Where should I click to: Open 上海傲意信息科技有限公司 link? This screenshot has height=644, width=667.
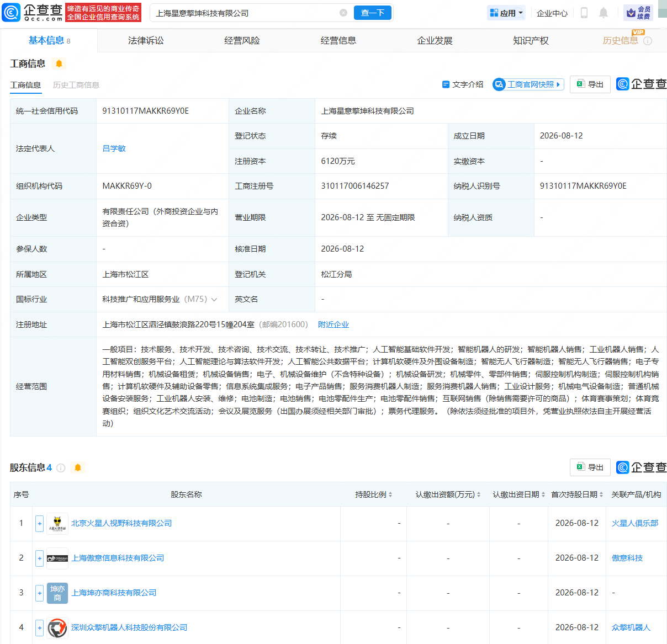point(118,558)
